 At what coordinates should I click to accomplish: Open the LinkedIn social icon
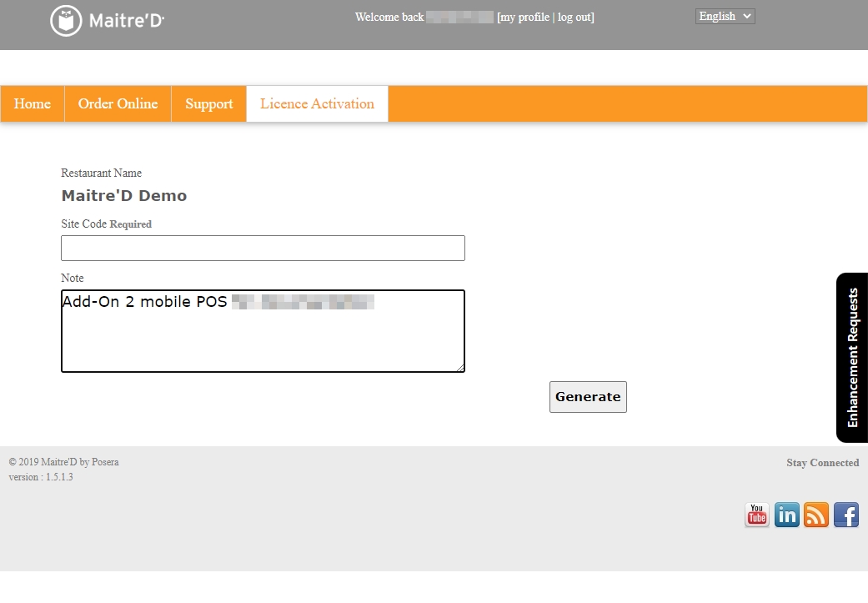[786, 515]
